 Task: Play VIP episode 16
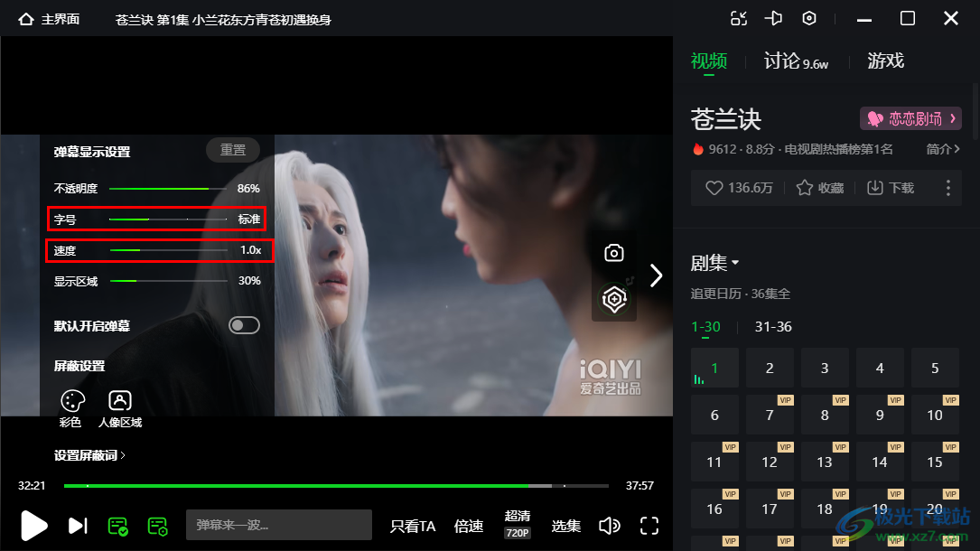(715, 509)
